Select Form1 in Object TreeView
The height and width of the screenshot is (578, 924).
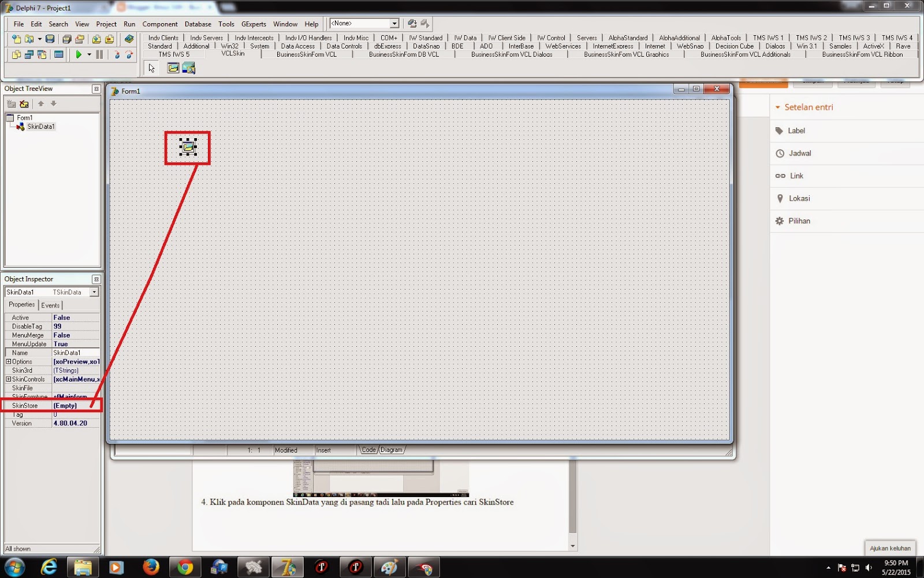point(24,118)
